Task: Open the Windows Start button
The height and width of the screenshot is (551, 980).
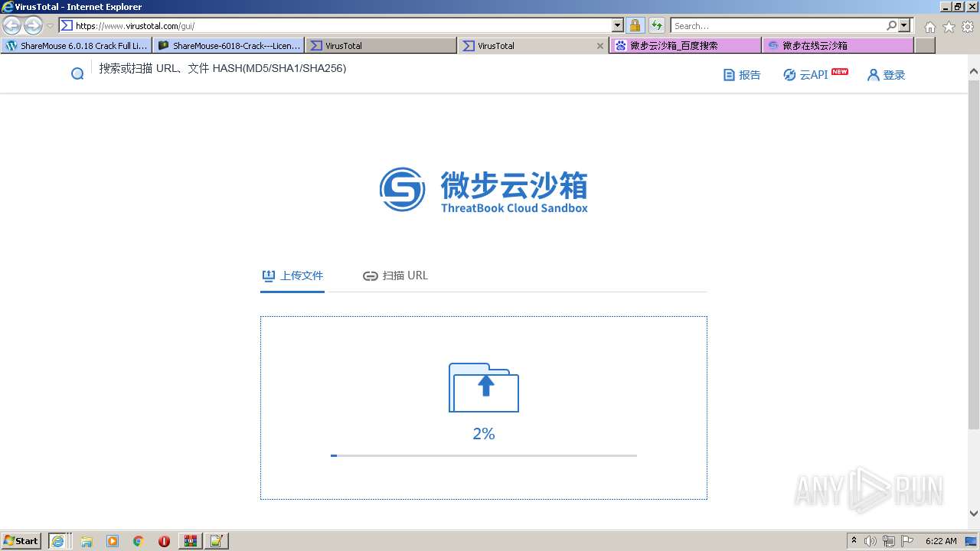Action: click(21, 540)
